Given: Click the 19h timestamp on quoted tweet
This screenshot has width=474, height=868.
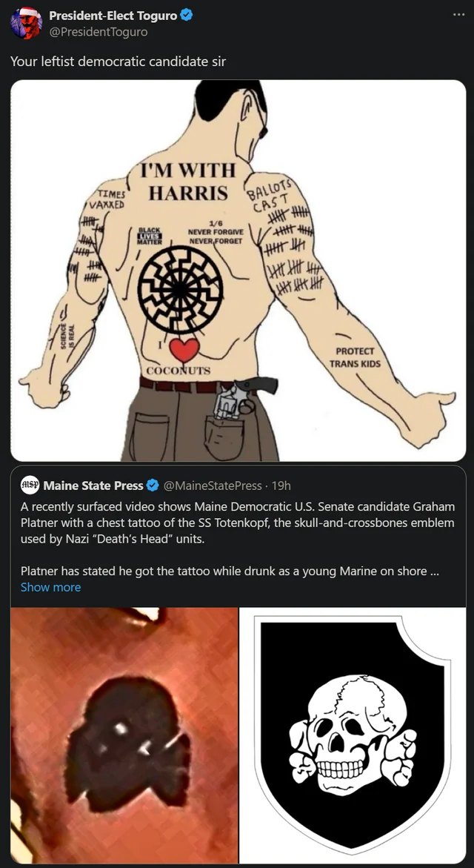Looking at the screenshot, I should tap(281, 486).
